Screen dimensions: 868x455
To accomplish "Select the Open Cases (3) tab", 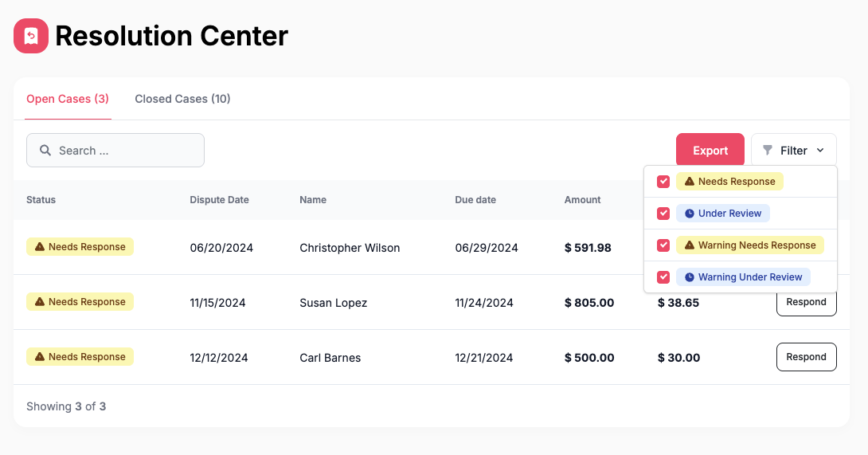I will point(68,99).
